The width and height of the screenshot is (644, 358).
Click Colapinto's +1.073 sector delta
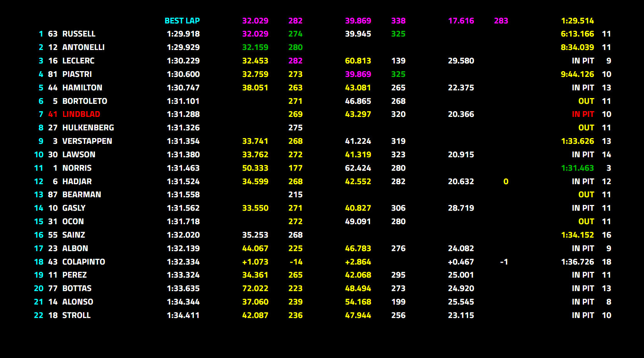pos(255,262)
